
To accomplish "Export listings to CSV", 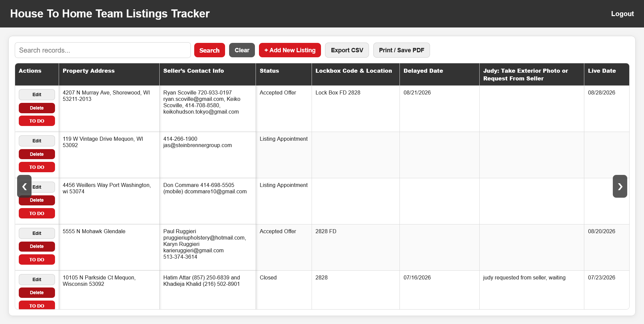I will click(x=347, y=50).
